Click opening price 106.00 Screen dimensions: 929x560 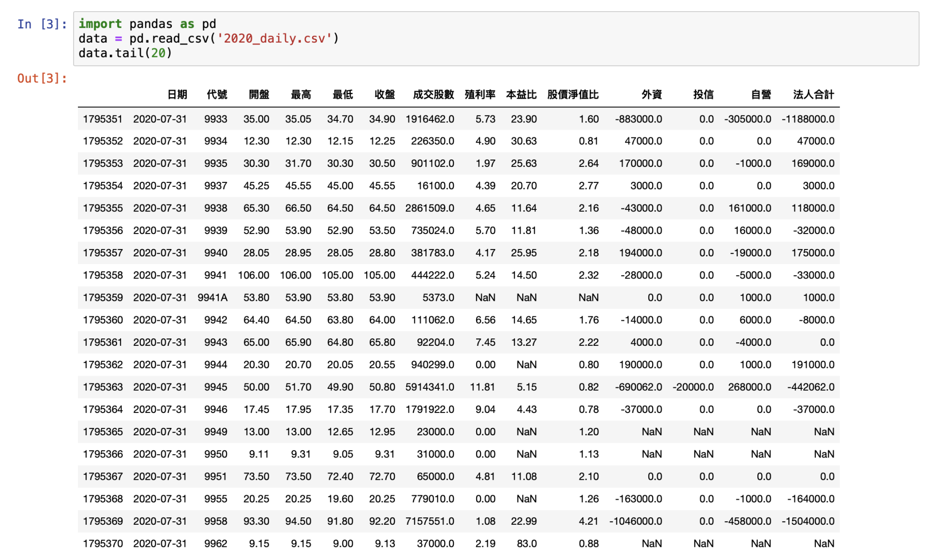click(254, 275)
